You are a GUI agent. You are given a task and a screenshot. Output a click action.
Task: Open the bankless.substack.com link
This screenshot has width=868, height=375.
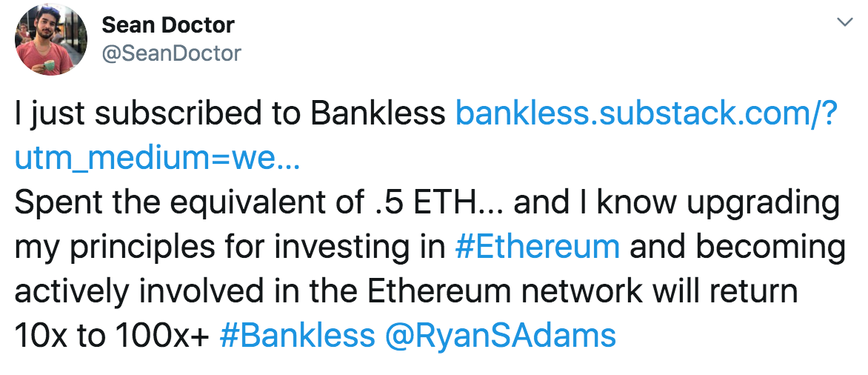coord(645,113)
